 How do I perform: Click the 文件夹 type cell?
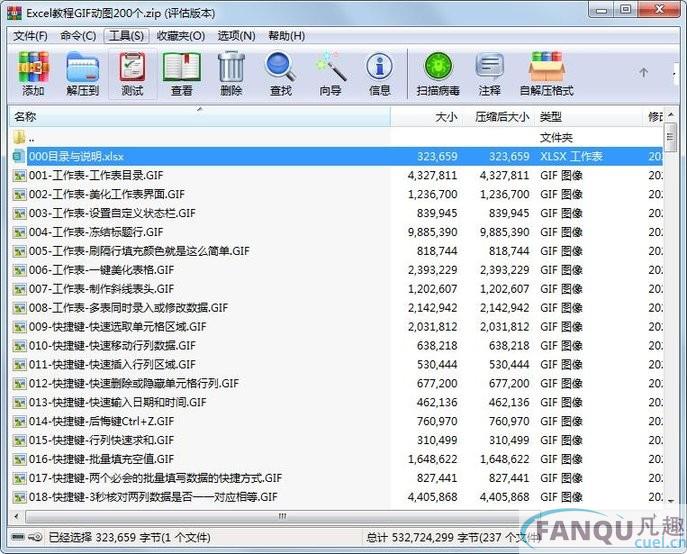556,138
